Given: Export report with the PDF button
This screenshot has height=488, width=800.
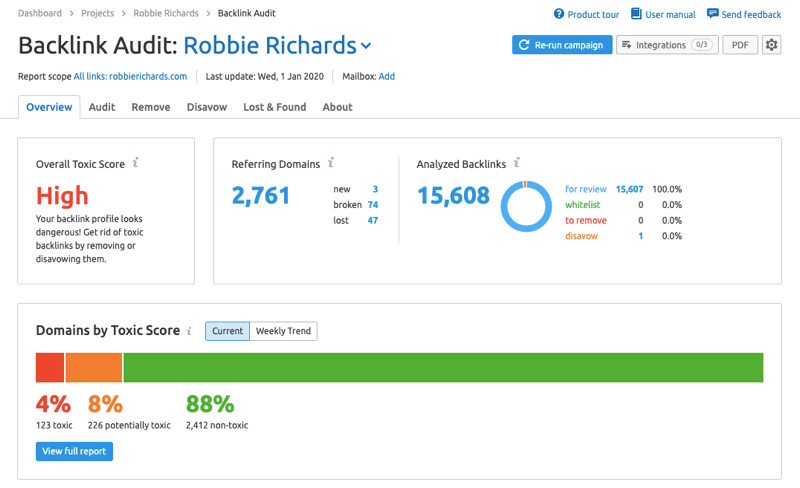Looking at the screenshot, I should 739,45.
